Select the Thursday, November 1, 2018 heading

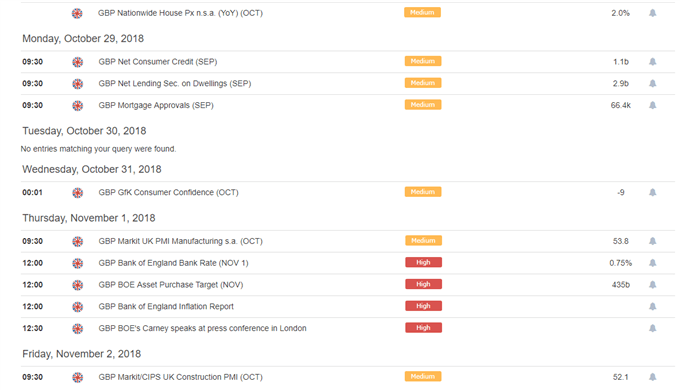[89, 218]
